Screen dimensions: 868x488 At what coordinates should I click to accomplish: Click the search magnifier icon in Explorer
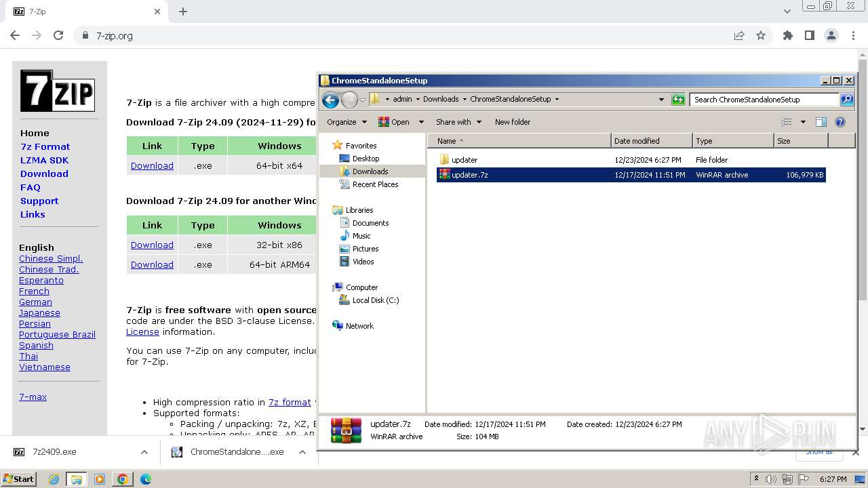(847, 100)
